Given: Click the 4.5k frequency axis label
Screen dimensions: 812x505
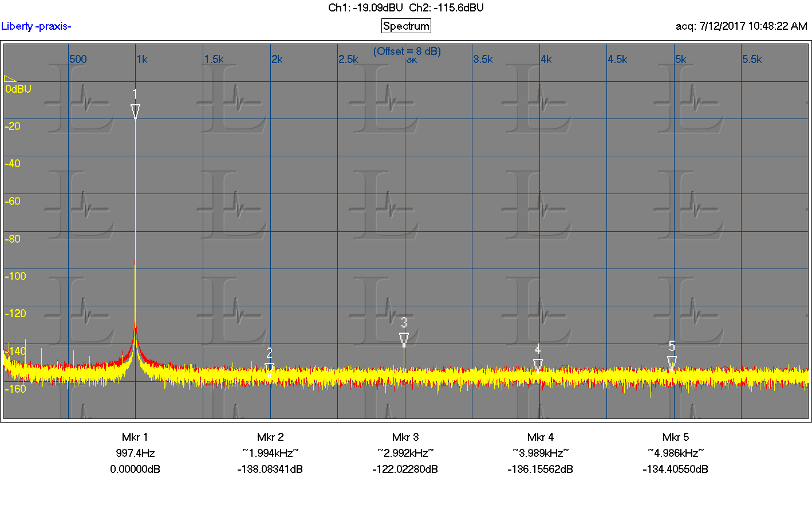Looking at the screenshot, I should [617, 59].
